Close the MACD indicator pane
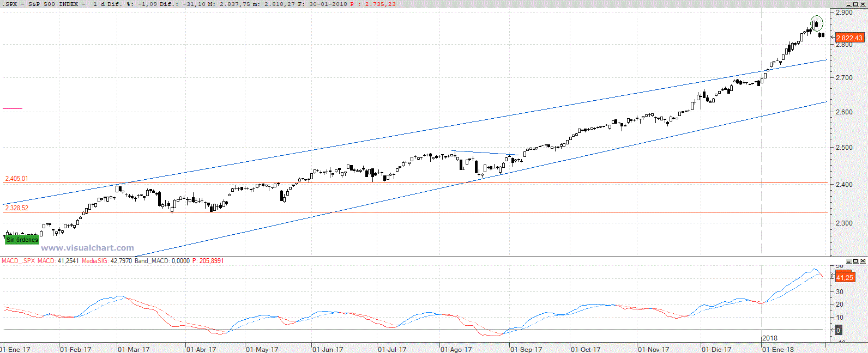The height and width of the screenshot is (353, 868). (862, 261)
